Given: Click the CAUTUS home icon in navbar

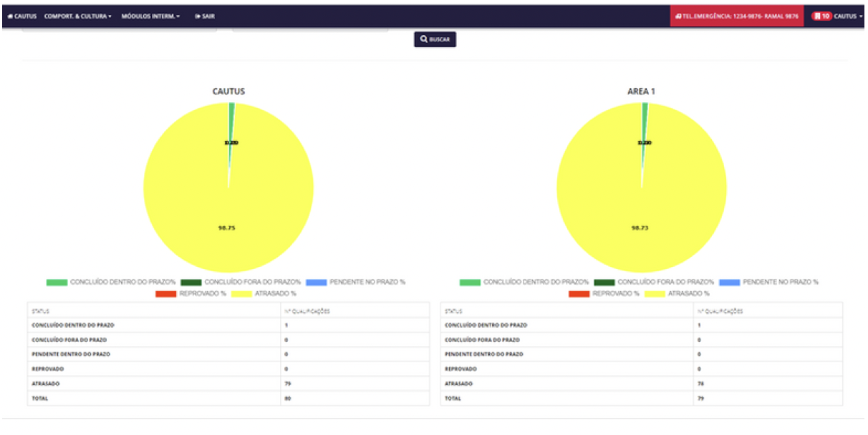Looking at the screenshot, I should coord(9,16).
